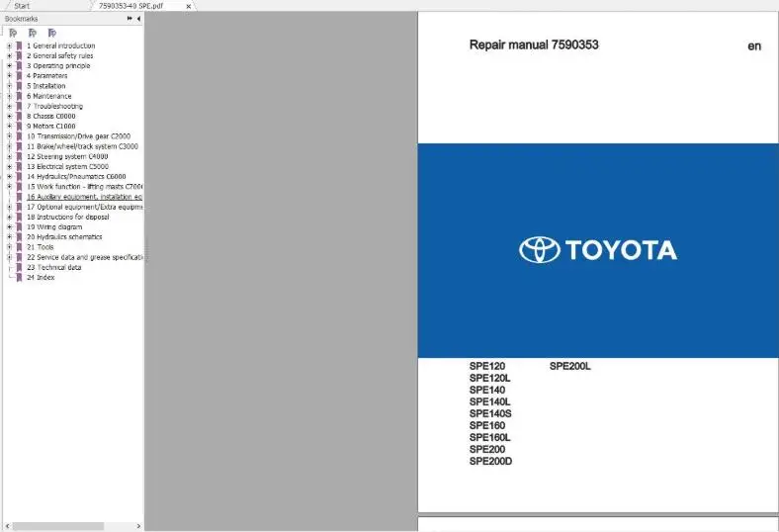Click the bookmarks panel horizontal scrollbar thumb
779x532 pixels.
(x=58, y=526)
